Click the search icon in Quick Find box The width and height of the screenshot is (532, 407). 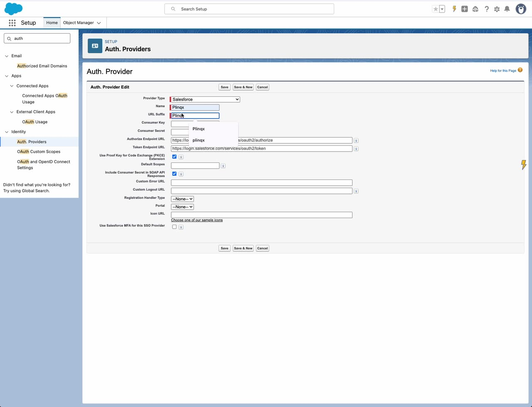coord(9,39)
